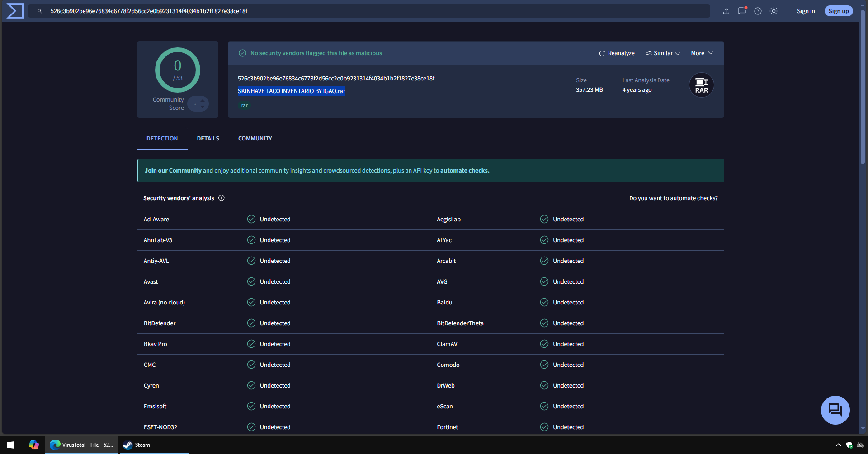
Task: Click the Antiy-AVL undetected check icon
Action: (251, 261)
